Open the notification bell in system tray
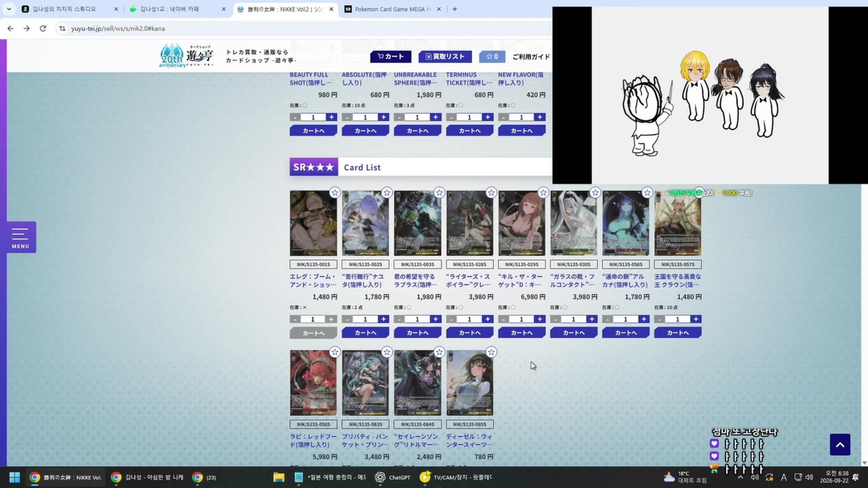The width and height of the screenshot is (868, 488). (856, 477)
